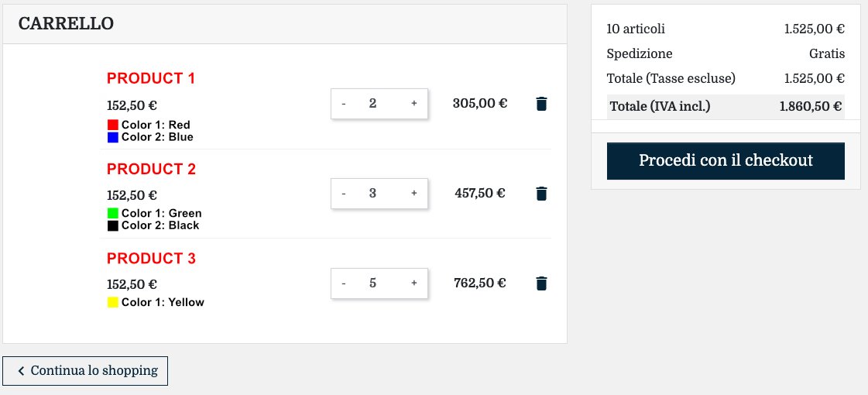Open the PRODUCT 3 title link
868x395 pixels.
pos(151,259)
